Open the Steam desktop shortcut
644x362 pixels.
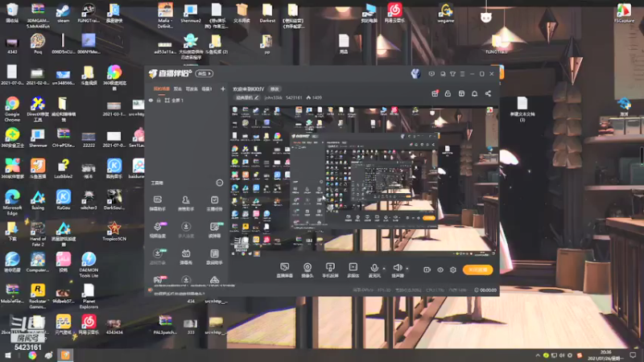(x=64, y=13)
